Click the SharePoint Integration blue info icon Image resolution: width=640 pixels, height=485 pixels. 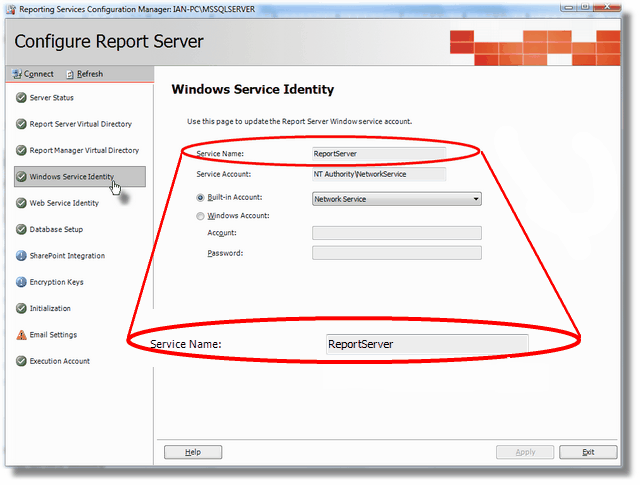[x=20, y=256]
